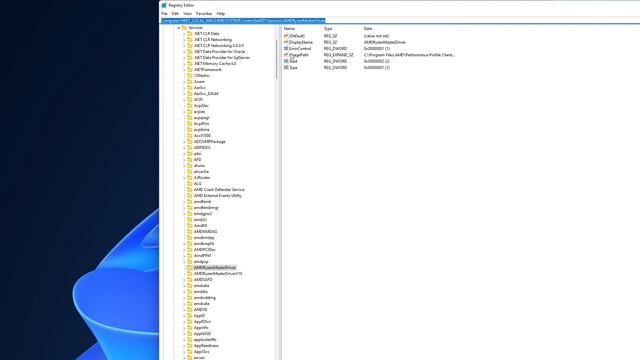The width and height of the screenshot is (640, 360).
Task: Expand the ACPI key
Action: coord(184,100)
